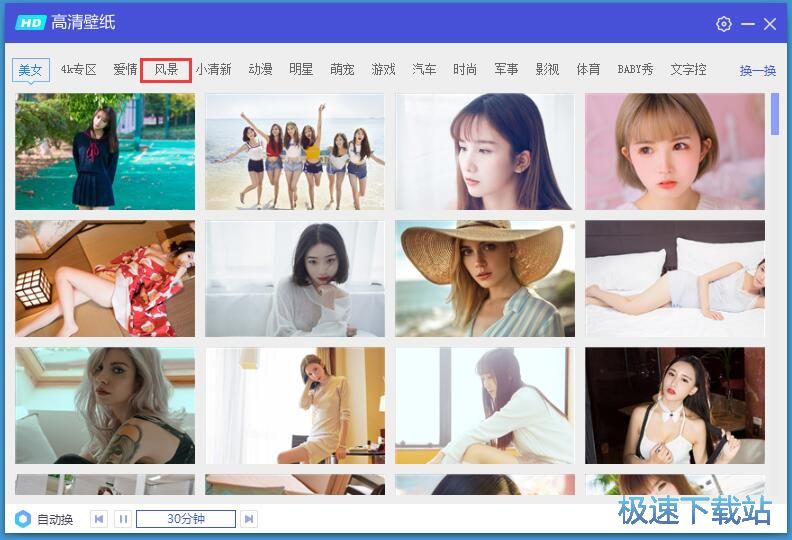792x540 pixels.
Task: Click the 高清壁纸 title text
Action: tap(83, 22)
